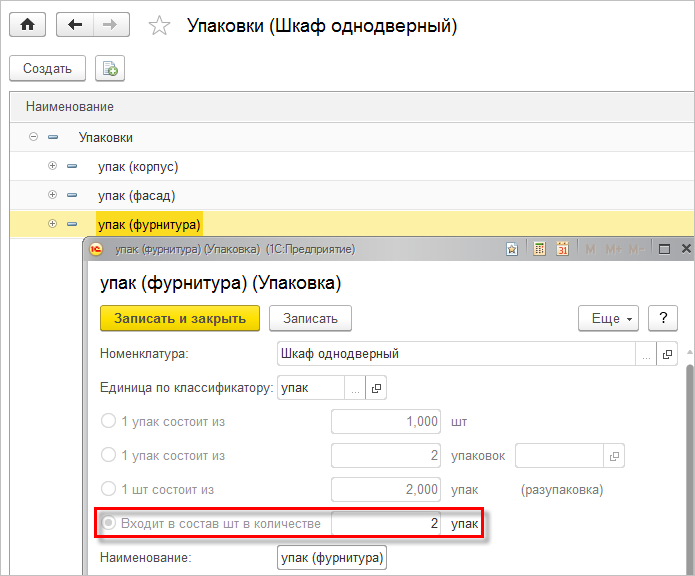Add the Упаковки page to favorites star
This screenshot has width=695, height=576.
point(159,26)
